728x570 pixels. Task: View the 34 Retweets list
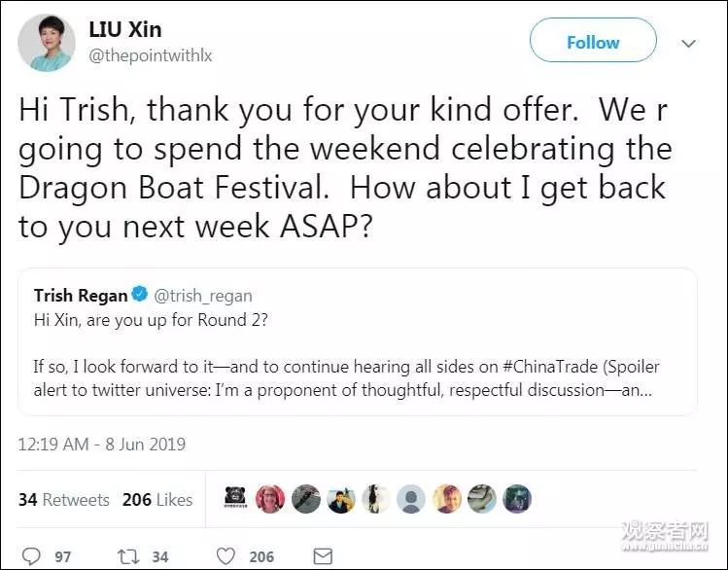tap(63, 500)
